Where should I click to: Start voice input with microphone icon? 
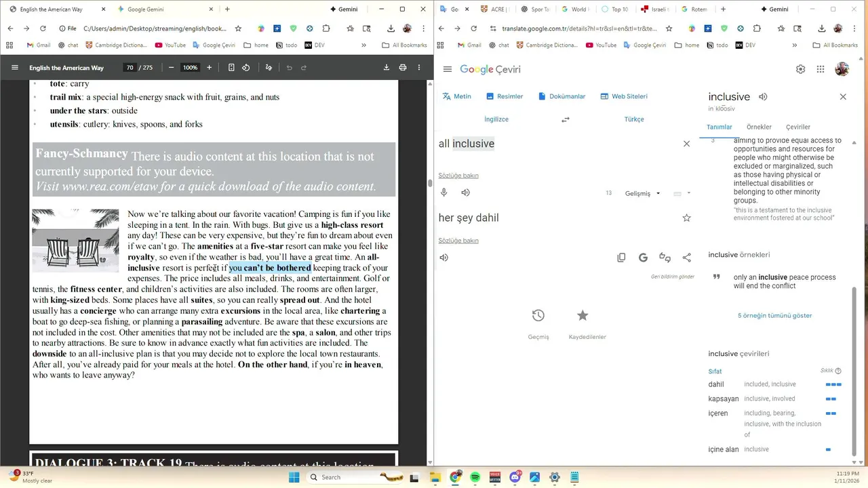pos(444,192)
